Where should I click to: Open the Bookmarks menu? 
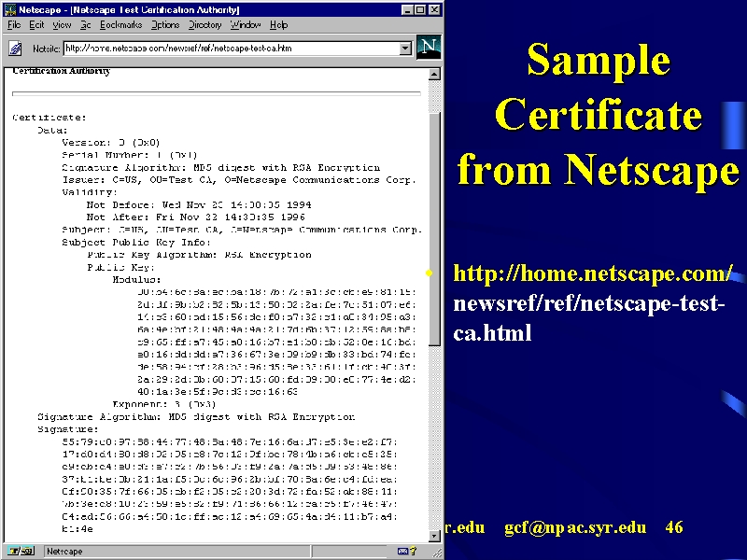pyautogui.click(x=121, y=25)
